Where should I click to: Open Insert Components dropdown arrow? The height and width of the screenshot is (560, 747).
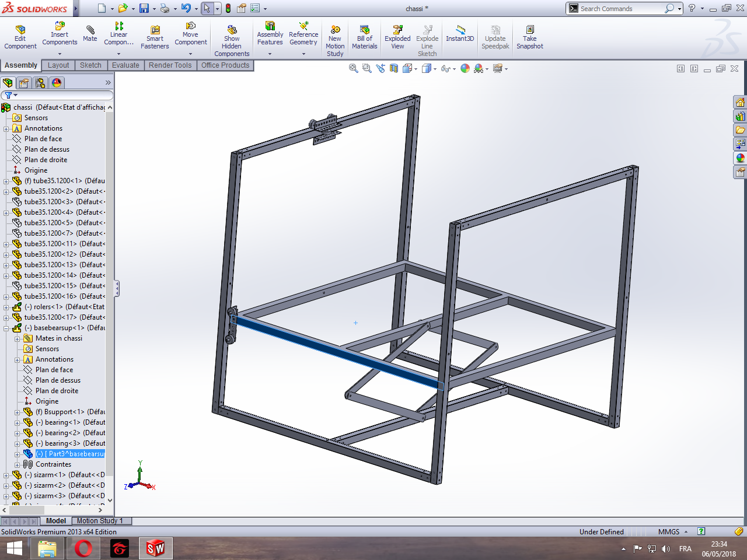(x=60, y=54)
